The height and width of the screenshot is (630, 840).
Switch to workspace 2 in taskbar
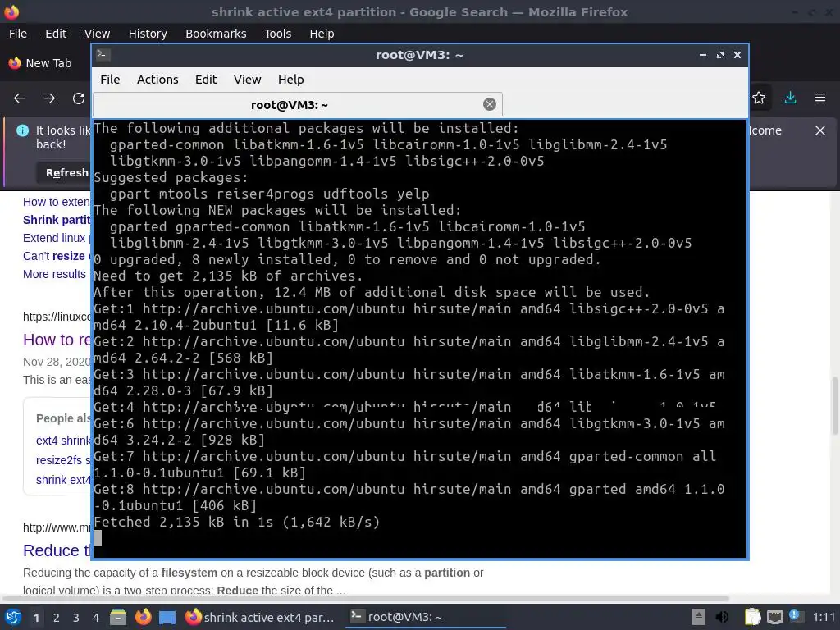pyautogui.click(x=57, y=618)
